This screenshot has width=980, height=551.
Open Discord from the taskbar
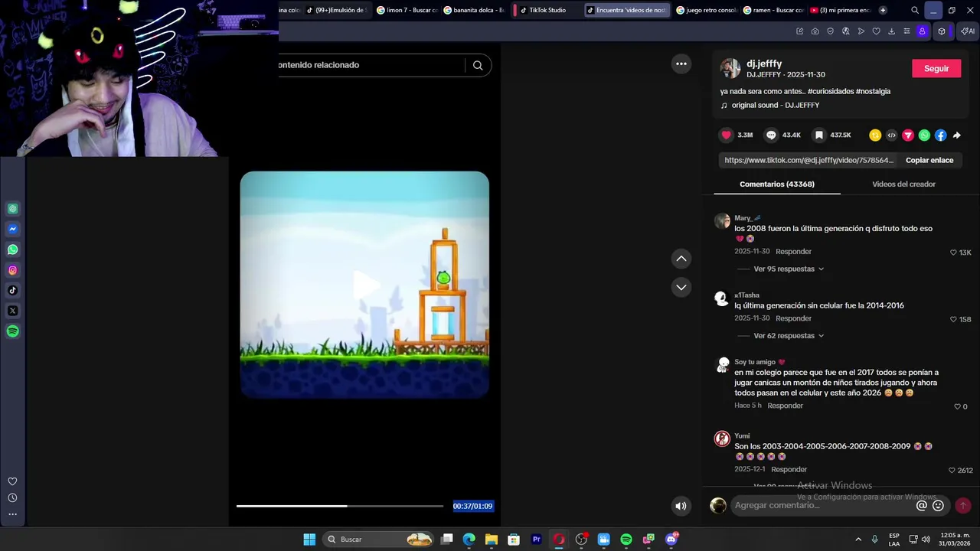671,540
